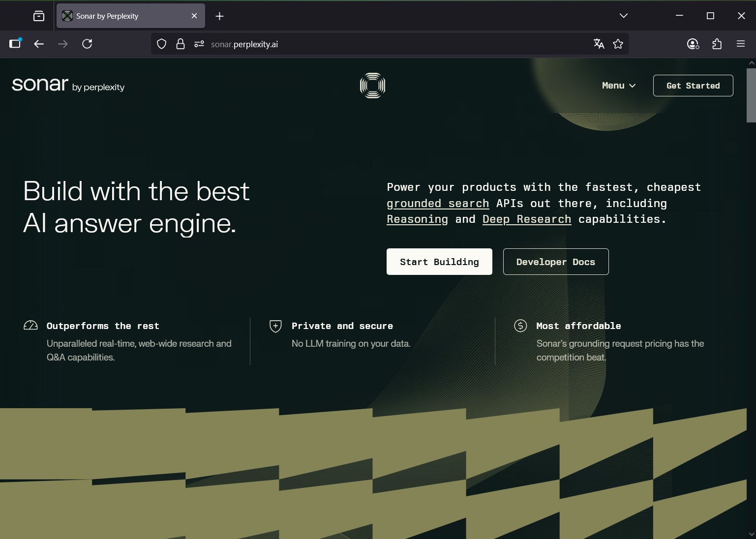
Task: Open site permissions icon in address bar
Action: tap(199, 44)
